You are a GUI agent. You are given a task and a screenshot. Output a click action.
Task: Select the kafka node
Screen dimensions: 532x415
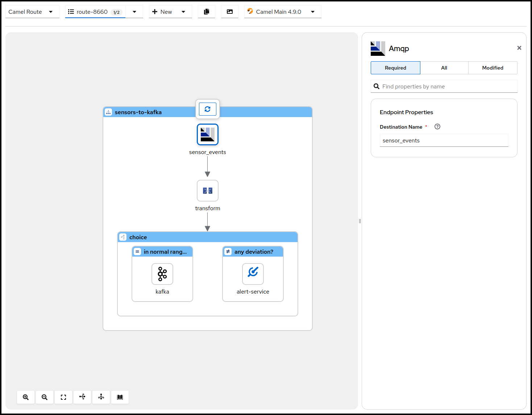tap(162, 274)
